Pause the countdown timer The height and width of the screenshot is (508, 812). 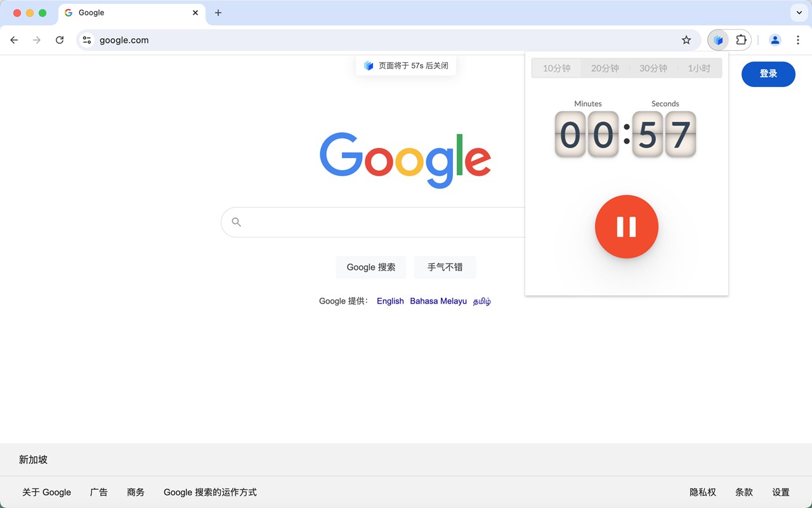626,227
